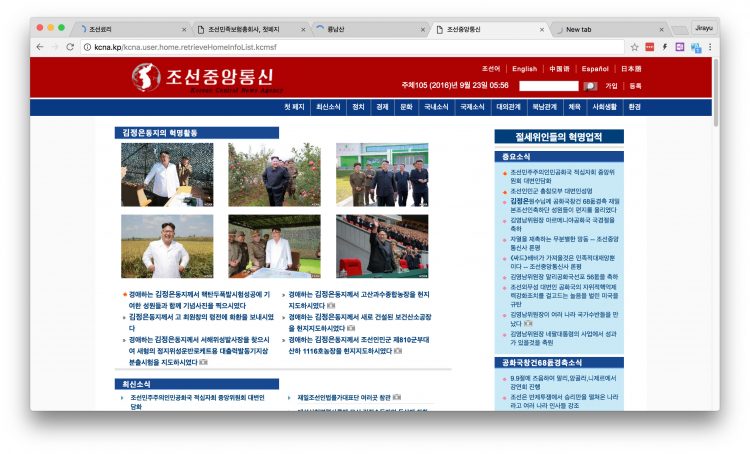Viewport: 750px width, 454px height.
Task: Open headline mentioning 제810군부대
Action: point(359,345)
